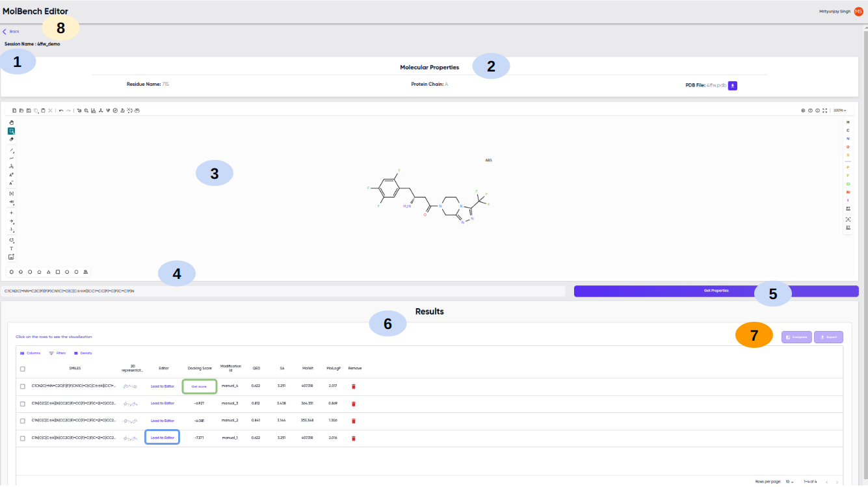The image size is (868, 487).
Task: Click Save structure icon in editor toolbar
Action: [29, 111]
